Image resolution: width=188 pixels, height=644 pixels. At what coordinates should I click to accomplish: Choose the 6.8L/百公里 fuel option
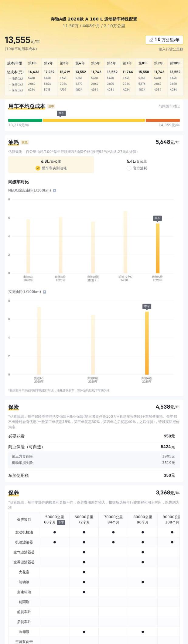click(x=51, y=161)
